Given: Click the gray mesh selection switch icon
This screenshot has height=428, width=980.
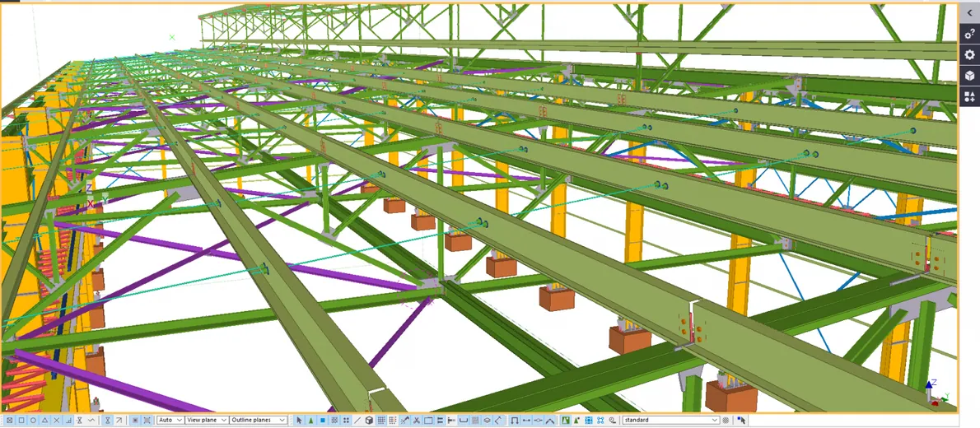Looking at the screenshot, I should pyautogui.click(x=475, y=420).
